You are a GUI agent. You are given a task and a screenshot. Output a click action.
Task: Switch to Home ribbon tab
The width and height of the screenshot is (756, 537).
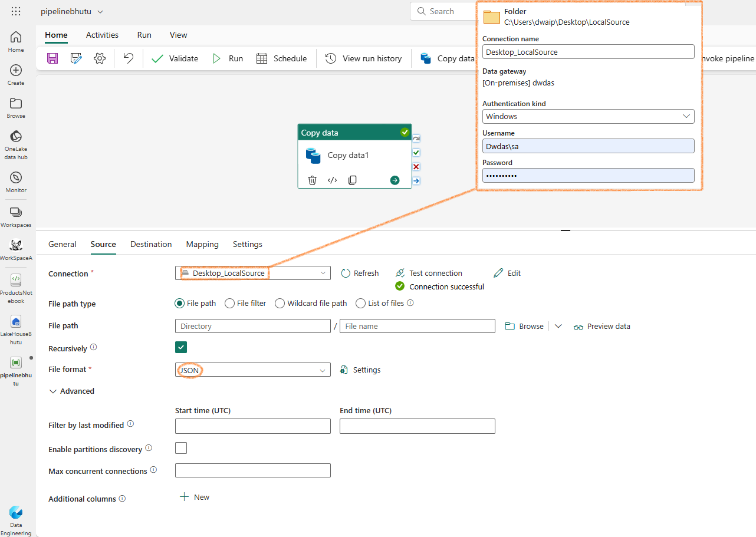coord(56,35)
